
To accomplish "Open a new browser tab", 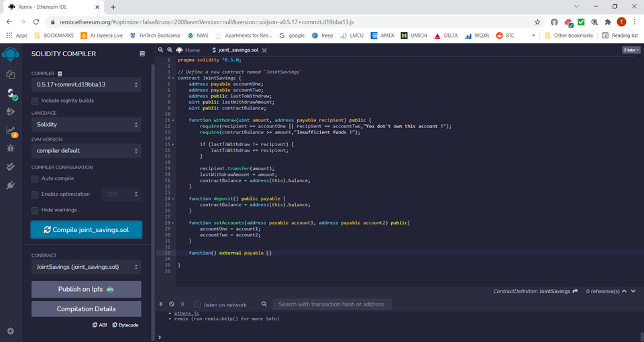I will (113, 7).
